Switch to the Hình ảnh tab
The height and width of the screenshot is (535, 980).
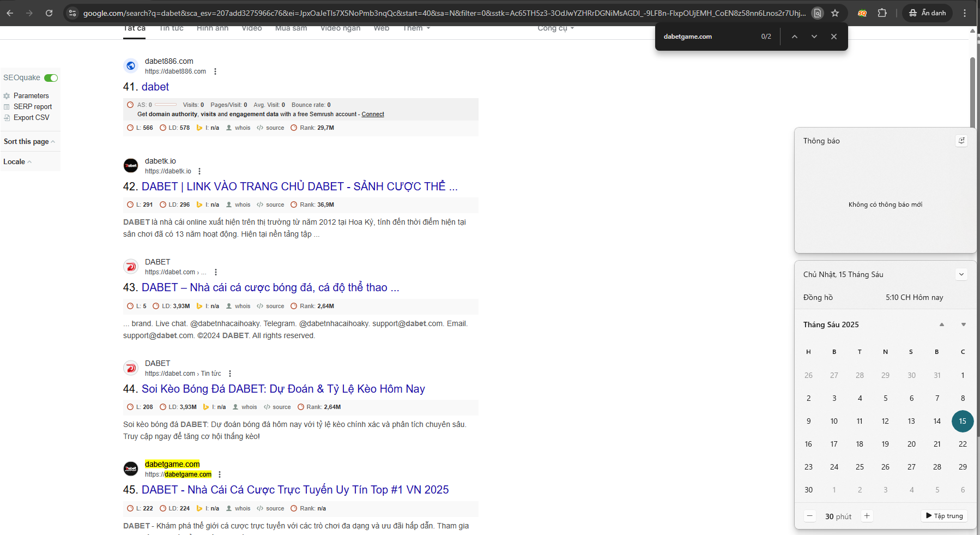point(213,28)
